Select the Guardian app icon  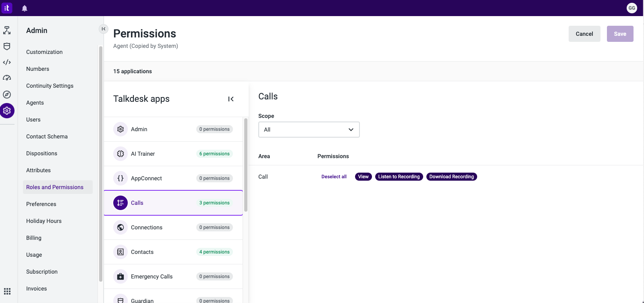point(120,299)
